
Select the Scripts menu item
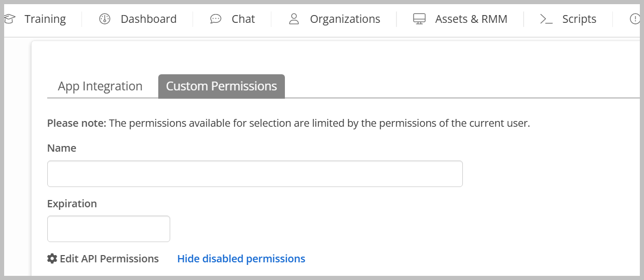click(579, 19)
